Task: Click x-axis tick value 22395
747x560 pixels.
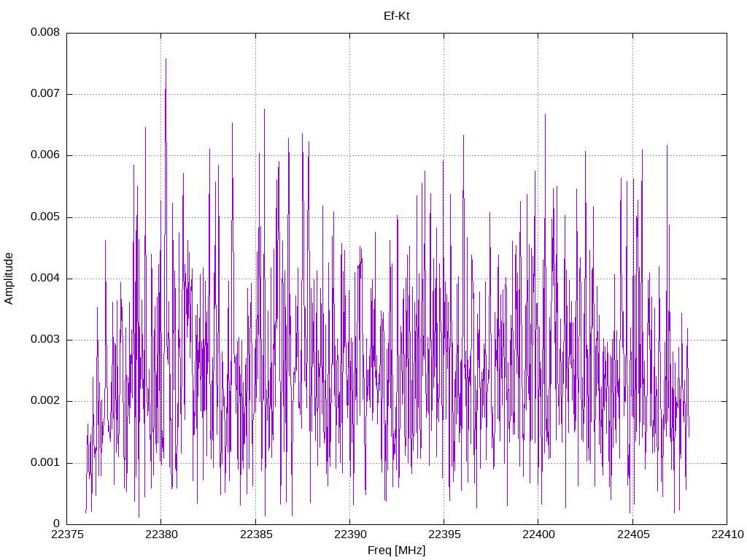Action: (x=444, y=534)
